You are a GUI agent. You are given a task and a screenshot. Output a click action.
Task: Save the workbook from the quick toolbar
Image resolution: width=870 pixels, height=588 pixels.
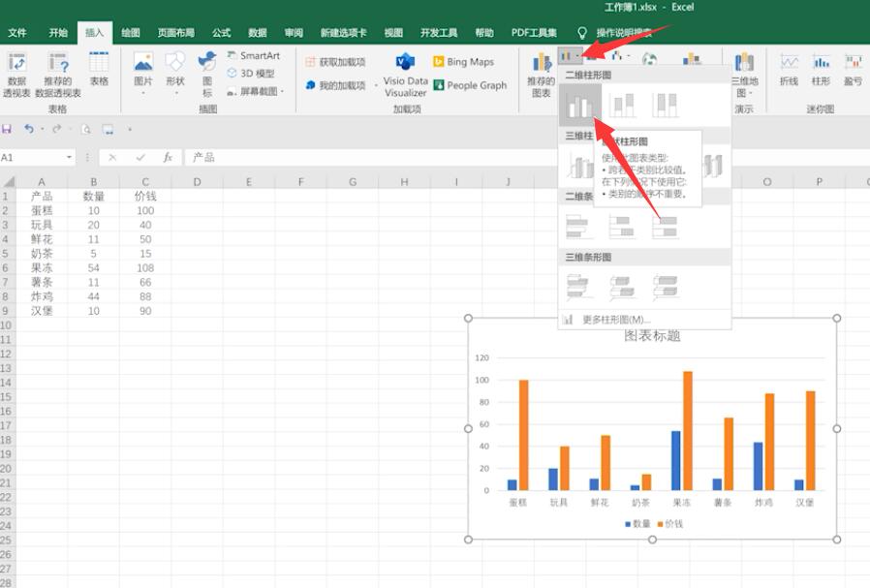point(7,129)
